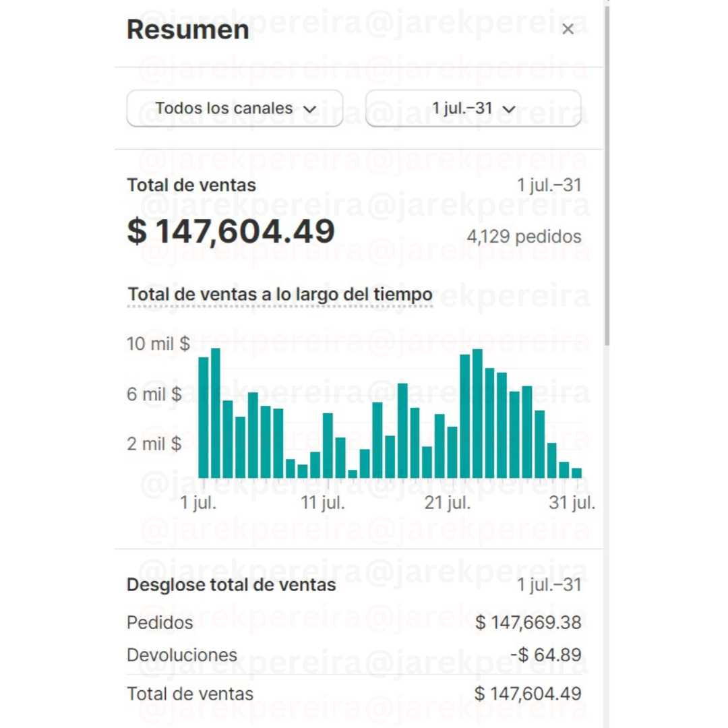Viewport: 728px width, 728px height.
Task: Click the -$ 64.89 returns value
Action: 545,655
